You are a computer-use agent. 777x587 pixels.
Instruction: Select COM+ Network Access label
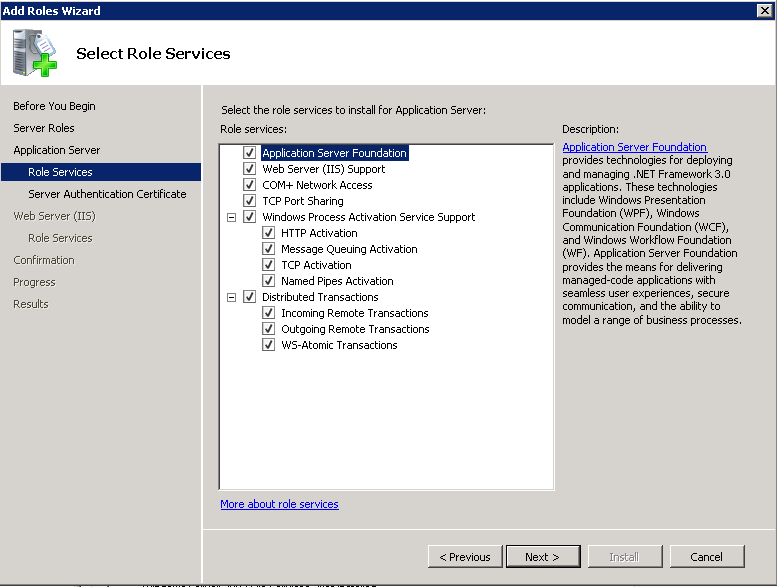(317, 185)
